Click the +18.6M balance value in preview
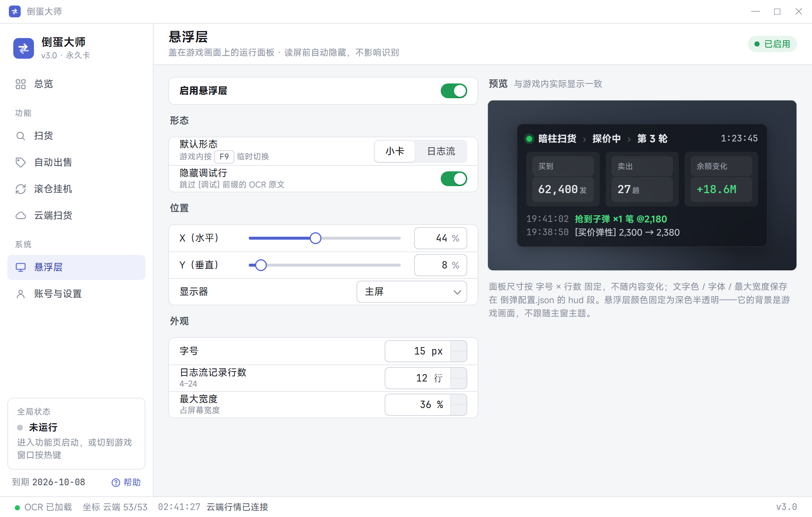812x517 pixels. point(716,189)
